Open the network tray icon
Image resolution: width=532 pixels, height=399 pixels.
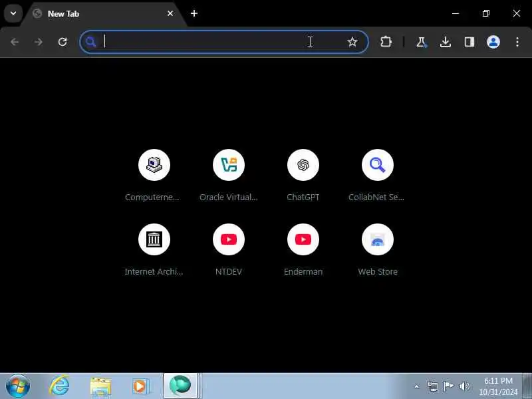(x=433, y=386)
